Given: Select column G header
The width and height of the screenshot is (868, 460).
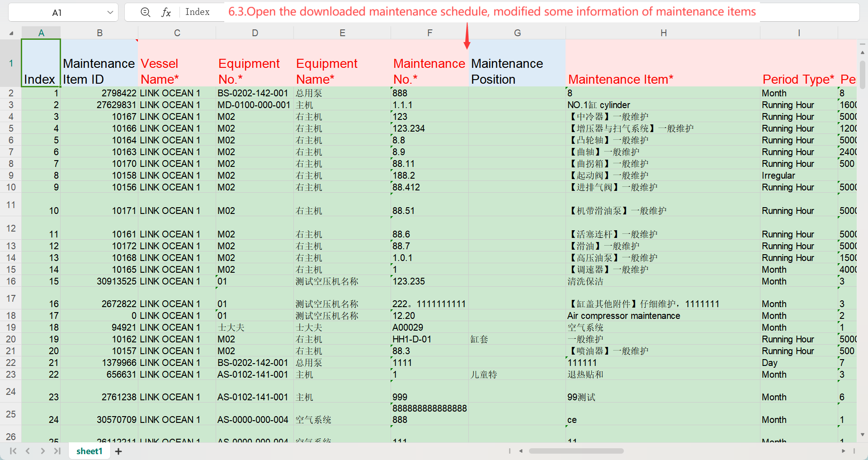Looking at the screenshot, I should click(x=517, y=33).
